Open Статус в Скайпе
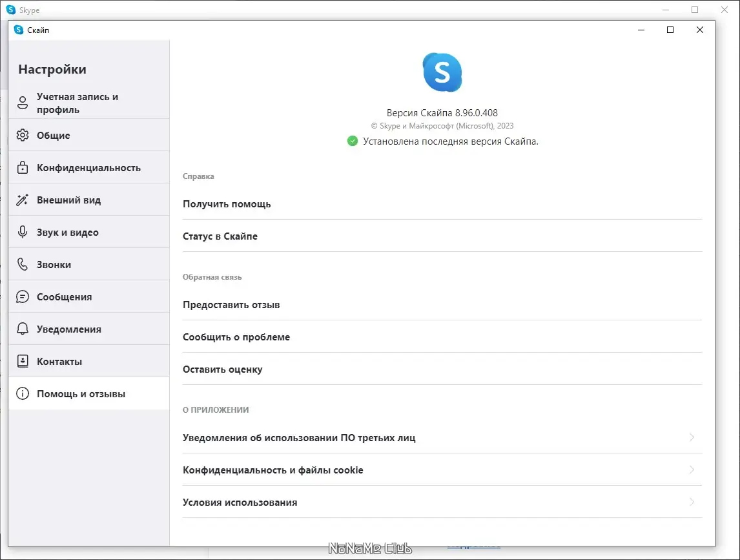The height and width of the screenshot is (560, 740). click(x=442, y=236)
